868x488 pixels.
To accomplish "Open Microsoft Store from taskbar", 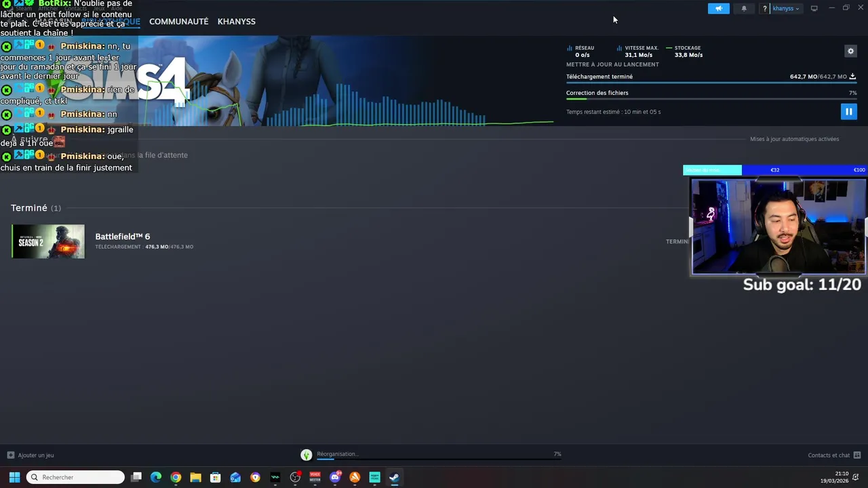I will click(216, 477).
